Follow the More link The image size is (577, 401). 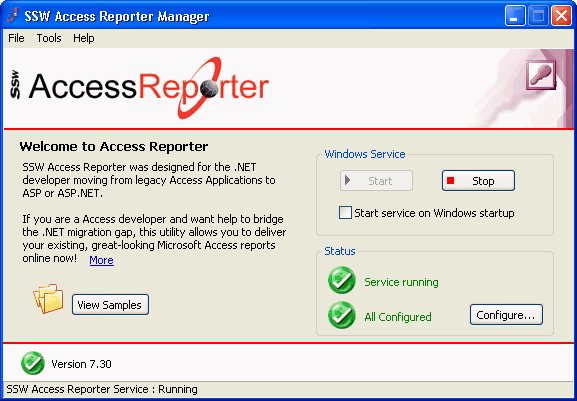point(102,260)
